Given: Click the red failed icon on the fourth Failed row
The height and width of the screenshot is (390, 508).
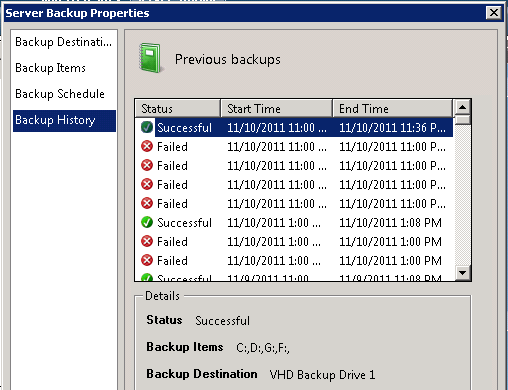Looking at the screenshot, I should [147, 203].
